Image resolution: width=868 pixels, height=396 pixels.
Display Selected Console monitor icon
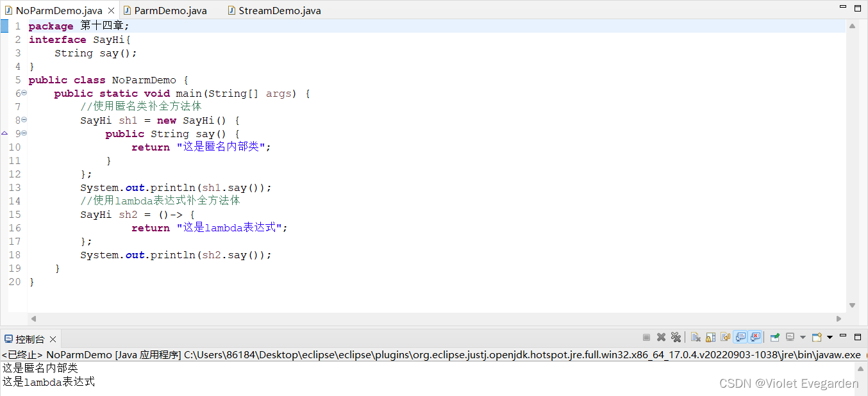[x=790, y=337]
